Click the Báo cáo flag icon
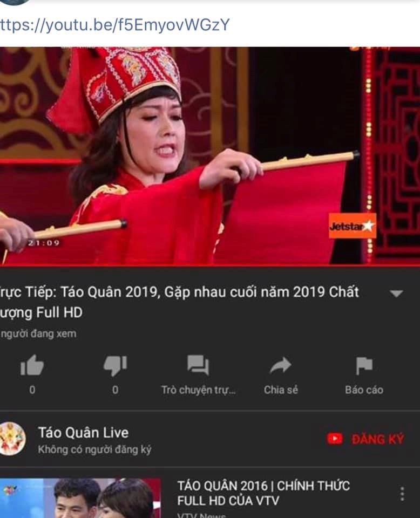Image resolution: width=420 pixels, height=518 pixels. [x=364, y=366]
